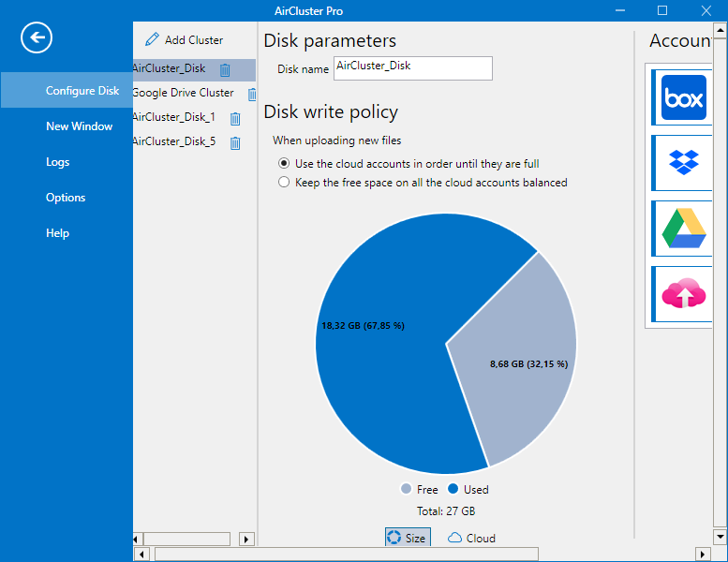Click the back arrow icon
Image resolution: width=728 pixels, height=562 pixels.
37,37
